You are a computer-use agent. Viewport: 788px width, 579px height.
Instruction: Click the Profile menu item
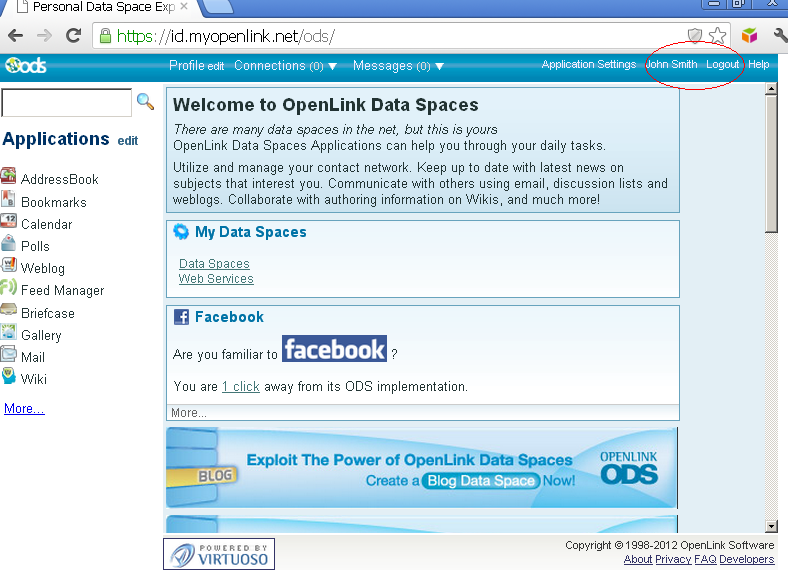pos(187,66)
